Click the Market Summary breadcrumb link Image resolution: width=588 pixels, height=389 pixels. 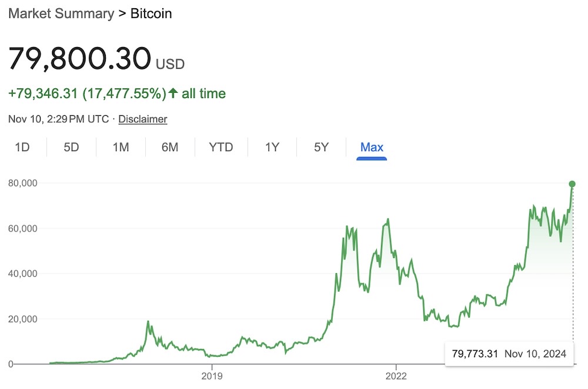tap(60, 13)
